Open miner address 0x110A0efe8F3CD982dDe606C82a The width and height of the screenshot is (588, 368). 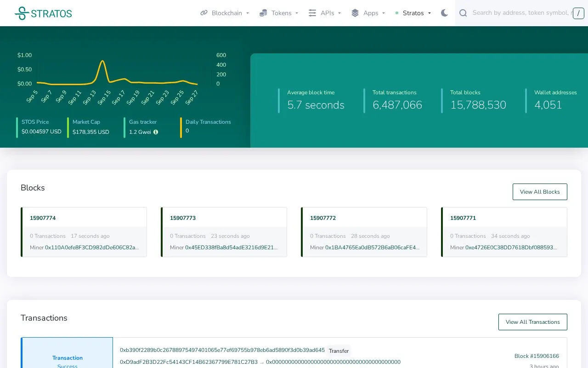click(x=92, y=247)
